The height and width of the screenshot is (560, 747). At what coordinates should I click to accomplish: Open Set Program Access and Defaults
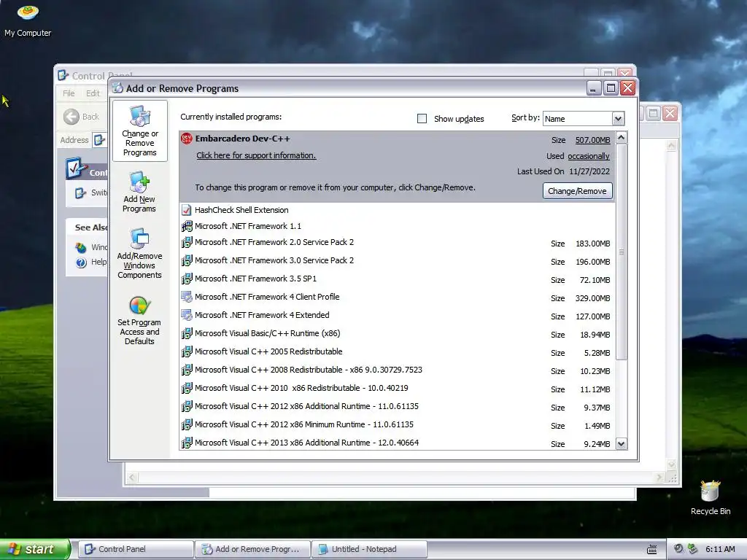pos(139,321)
